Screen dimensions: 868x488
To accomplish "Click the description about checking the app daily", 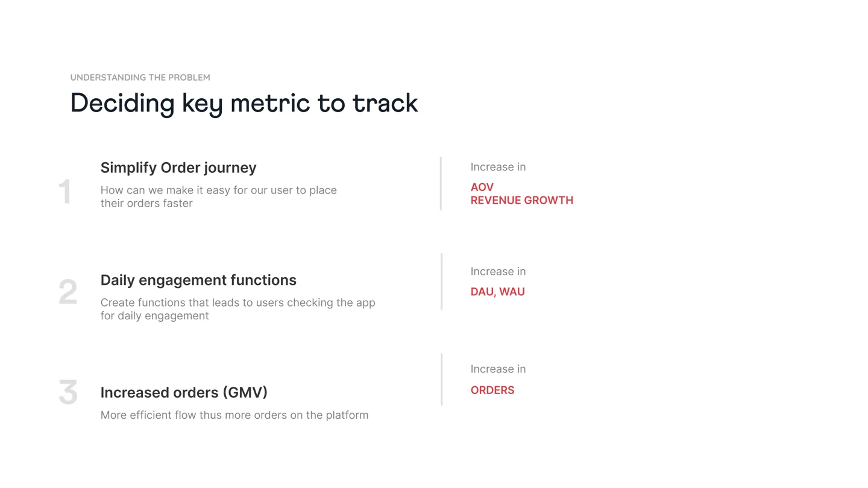I will coord(238,309).
